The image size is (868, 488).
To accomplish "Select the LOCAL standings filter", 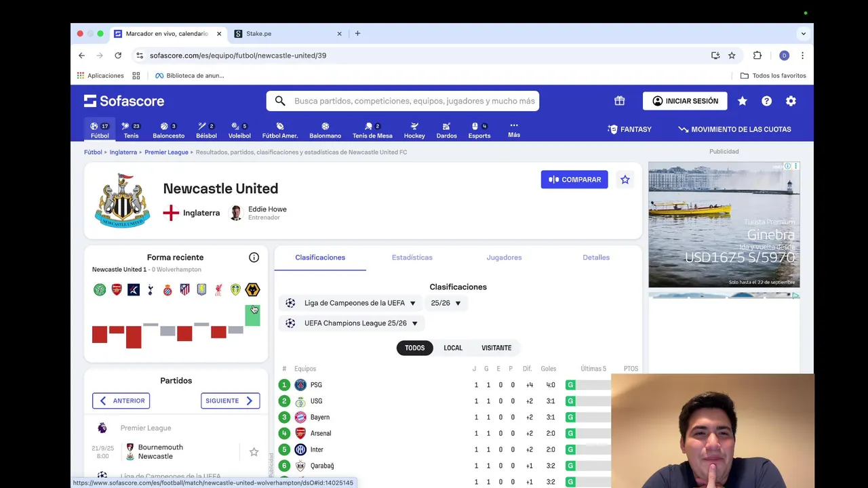I will coord(453,348).
